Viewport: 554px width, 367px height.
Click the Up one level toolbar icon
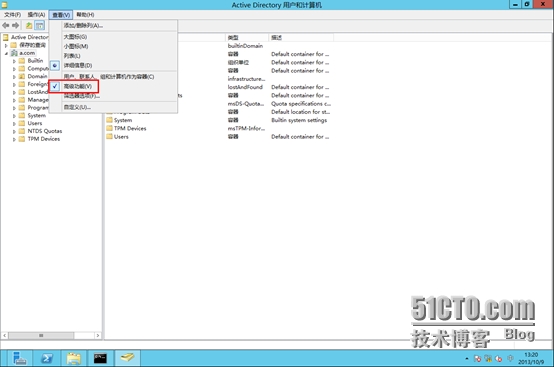(29, 25)
